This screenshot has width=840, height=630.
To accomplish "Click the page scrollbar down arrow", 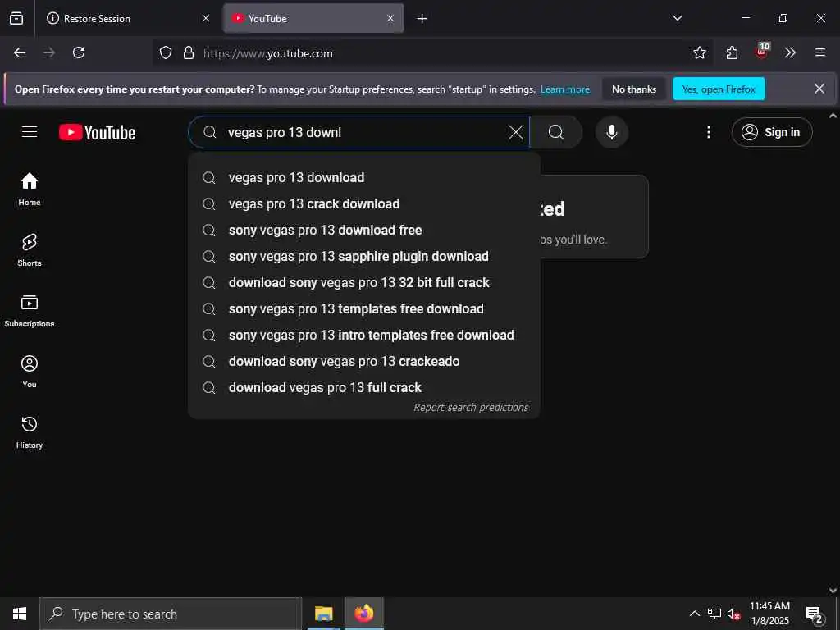I will [x=833, y=591].
